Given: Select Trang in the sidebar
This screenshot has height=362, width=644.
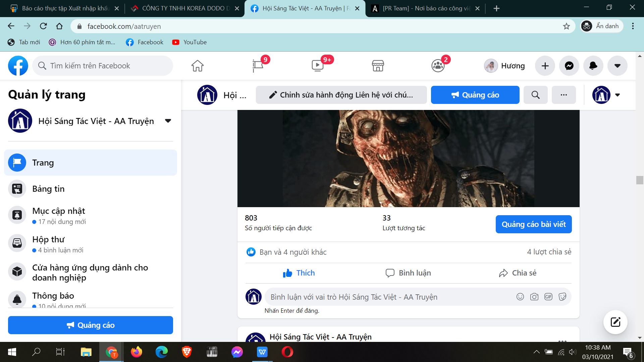Looking at the screenshot, I should click(x=91, y=163).
